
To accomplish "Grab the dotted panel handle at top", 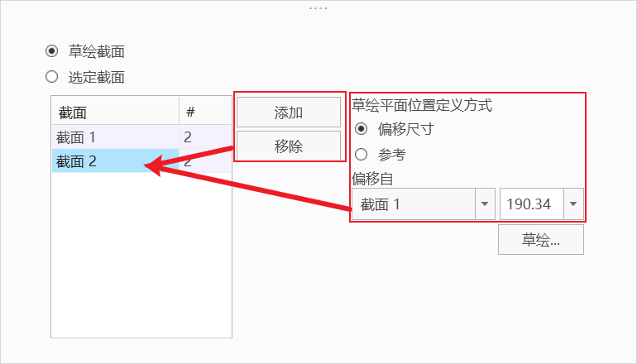I will (318, 7).
